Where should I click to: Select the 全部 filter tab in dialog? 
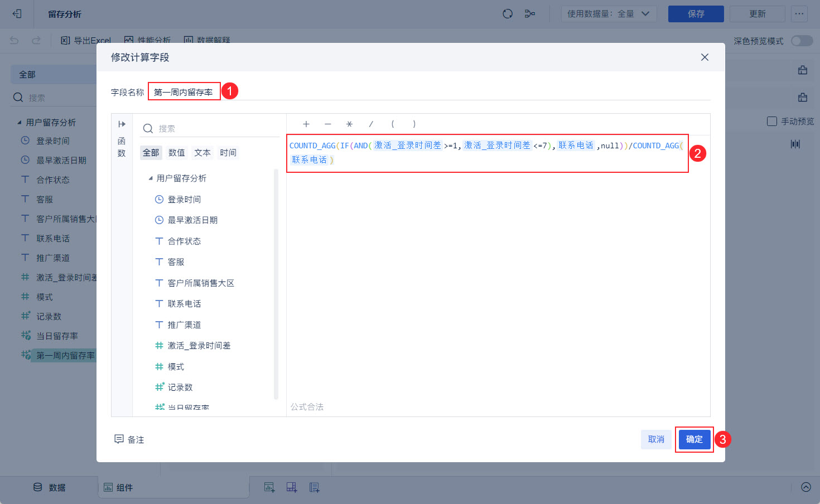(151, 153)
